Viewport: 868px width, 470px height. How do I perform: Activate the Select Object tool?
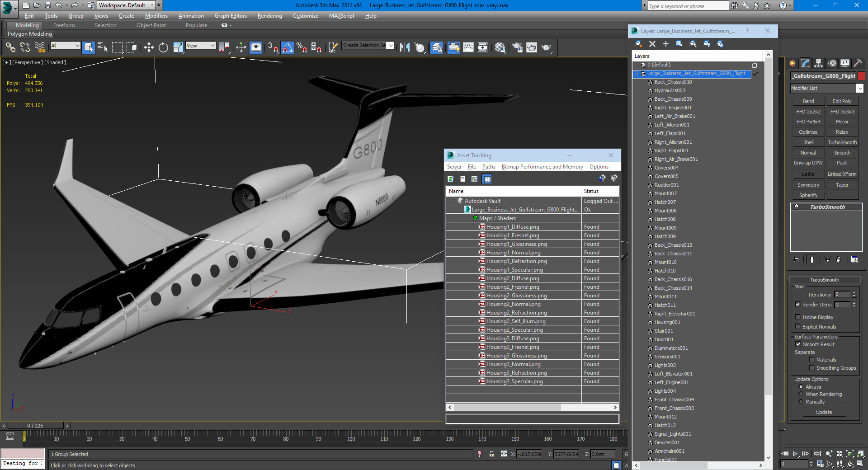pyautogui.click(x=89, y=47)
